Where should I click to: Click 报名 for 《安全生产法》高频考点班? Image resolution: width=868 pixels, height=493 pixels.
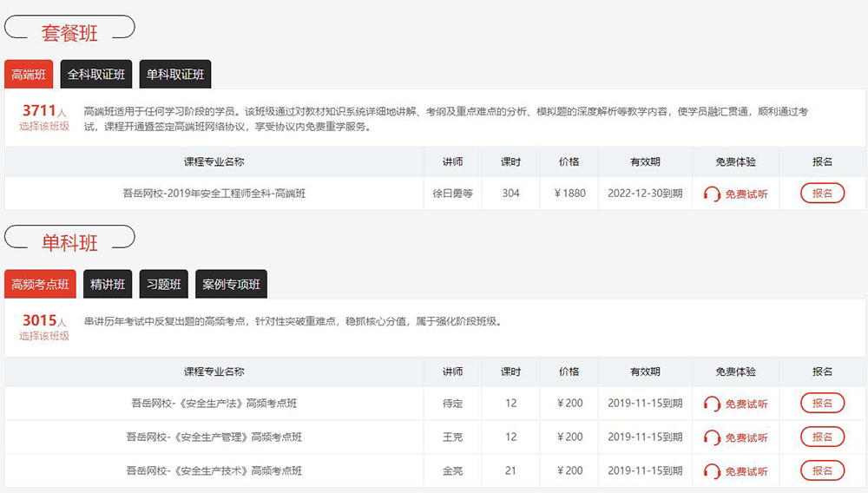[x=823, y=403]
